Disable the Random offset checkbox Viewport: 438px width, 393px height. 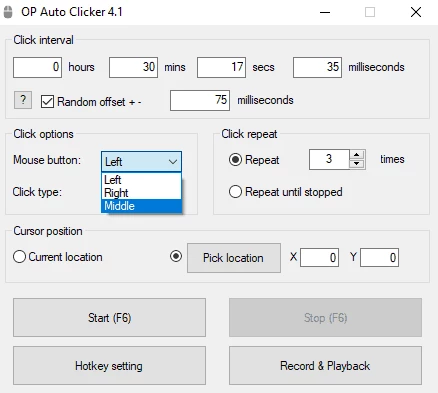[x=47, y=101]
